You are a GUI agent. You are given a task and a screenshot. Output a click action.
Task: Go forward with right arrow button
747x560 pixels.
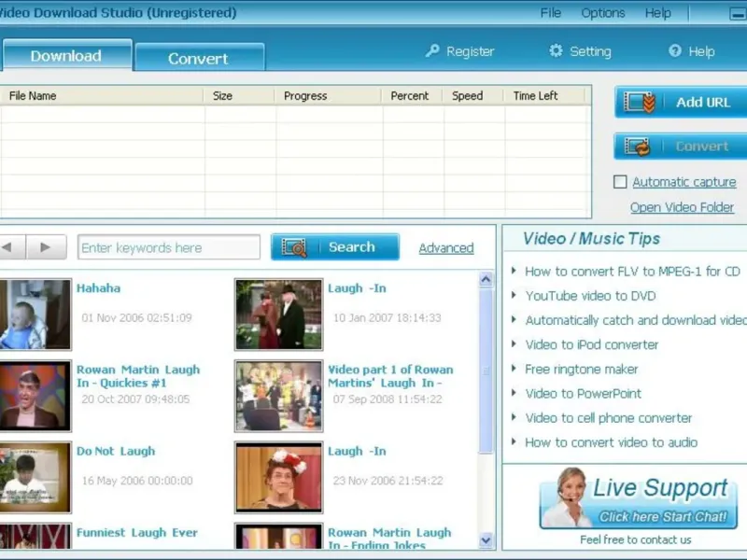click(46, 247)
